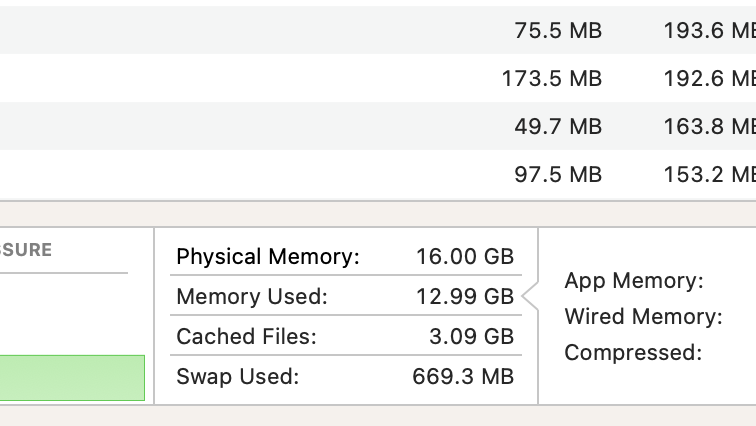Click the 49.7 MB cell
Screen dimensions: 756x426
pos(558,126)
